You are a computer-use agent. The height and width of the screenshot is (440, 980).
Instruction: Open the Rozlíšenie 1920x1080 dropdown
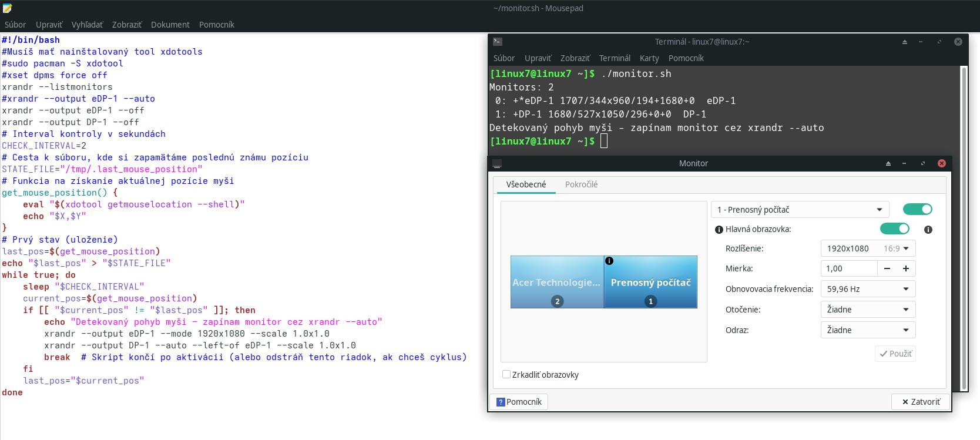[x=868, y=248]
